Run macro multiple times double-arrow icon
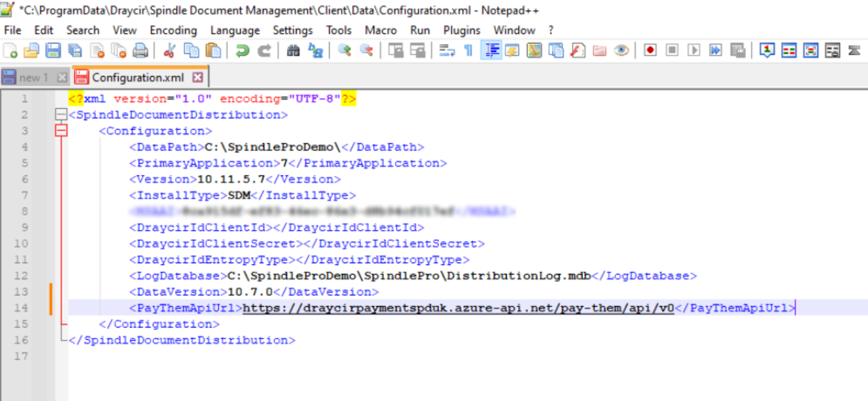The height and width of the screenshot is (401, 868). click(x=716, y=50)
